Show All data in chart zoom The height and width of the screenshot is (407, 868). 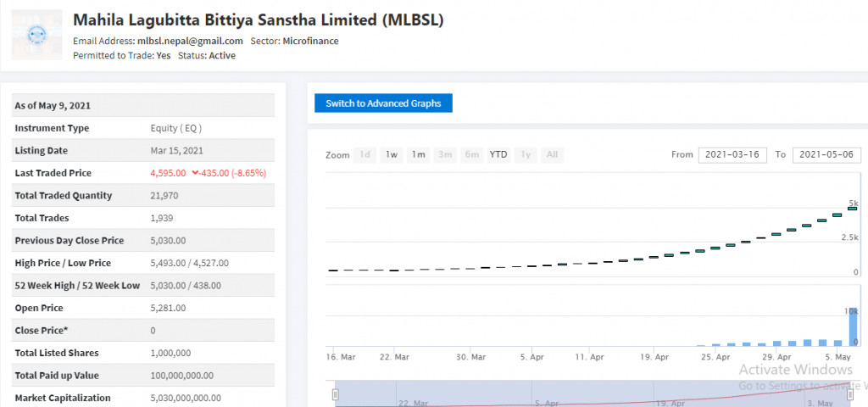coord(552,154)
